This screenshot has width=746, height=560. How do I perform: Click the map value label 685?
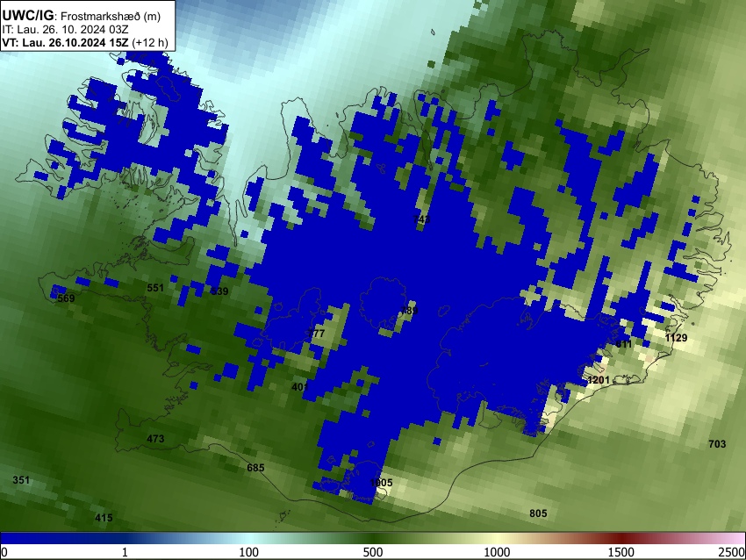tap(255, 468)
